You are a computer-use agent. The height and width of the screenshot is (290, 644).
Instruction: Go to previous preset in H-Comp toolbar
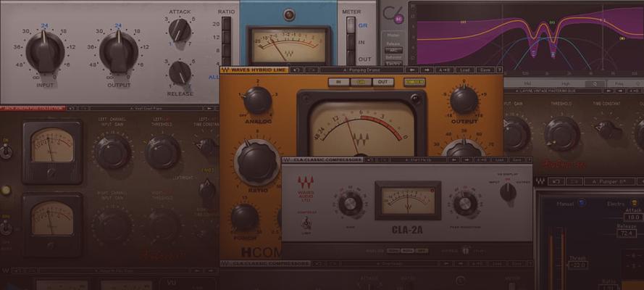click(411, 70)
